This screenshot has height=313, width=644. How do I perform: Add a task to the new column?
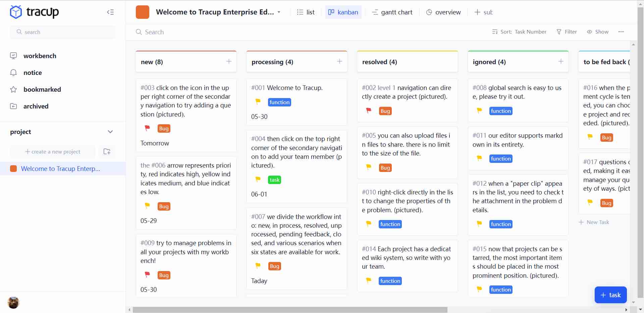229,61
